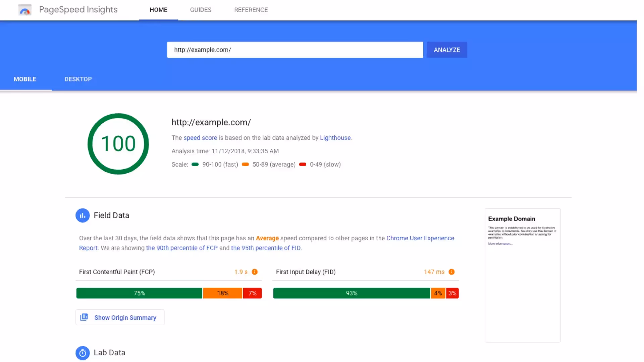The image size is (644, 362).
Task: Follow the Lighthouse link
Action: click(x=335, y=138)
